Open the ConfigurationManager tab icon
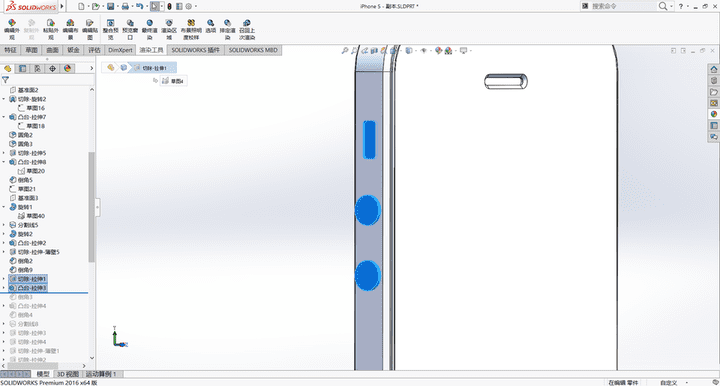The height and width of the screenshot is (386, 720). [38, 68]
